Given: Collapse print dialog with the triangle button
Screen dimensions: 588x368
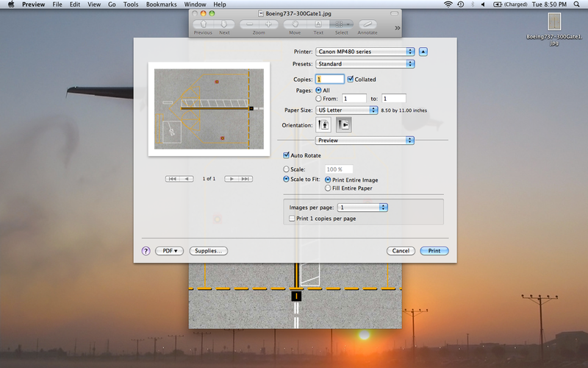Looking at the screenshot, I should click(x=423, y=52).
